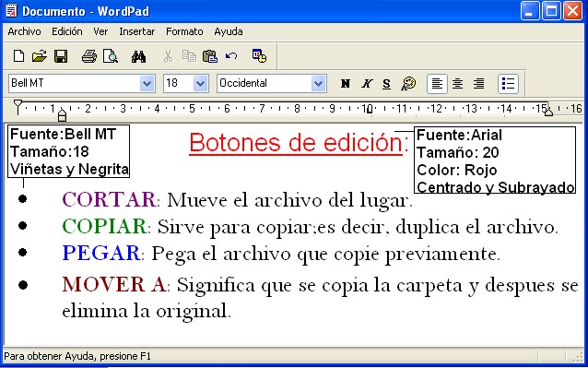Click inside the font size field
Screen dimensions: 588x368
[x=179, y=83]
